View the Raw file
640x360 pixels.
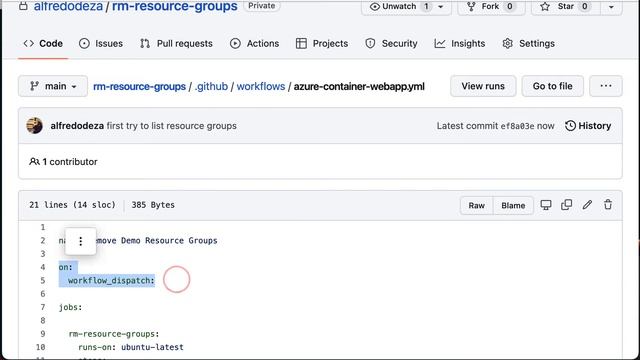point(477,205)
